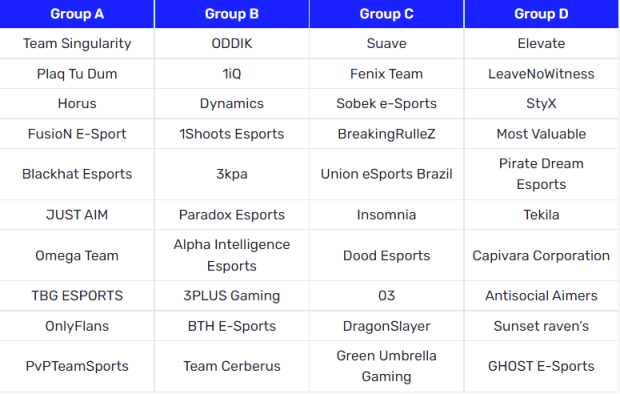The height and width of the screenshot is (394, 620).
Task: Click the LeaveNoWitness entry
Action: 541,74
